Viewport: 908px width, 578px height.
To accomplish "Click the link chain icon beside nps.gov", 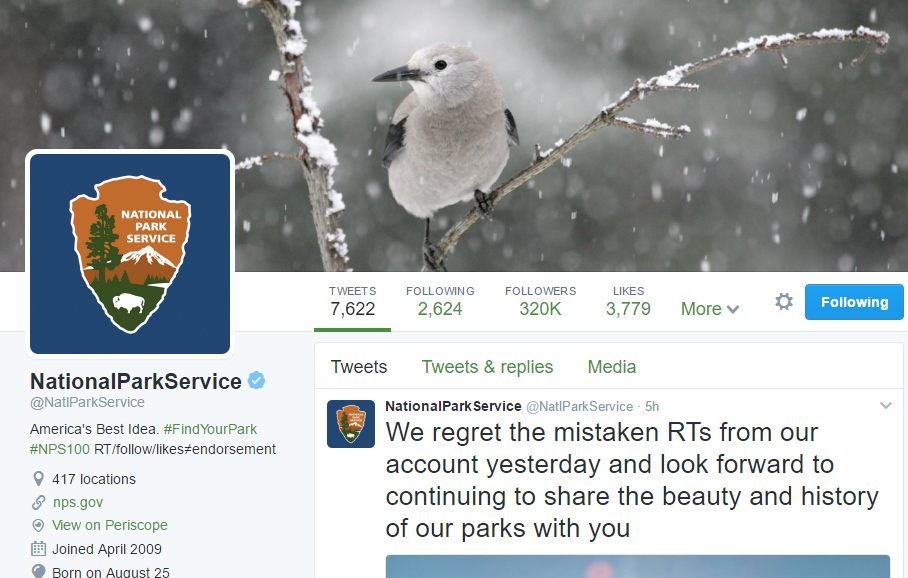I will [38, 502].
